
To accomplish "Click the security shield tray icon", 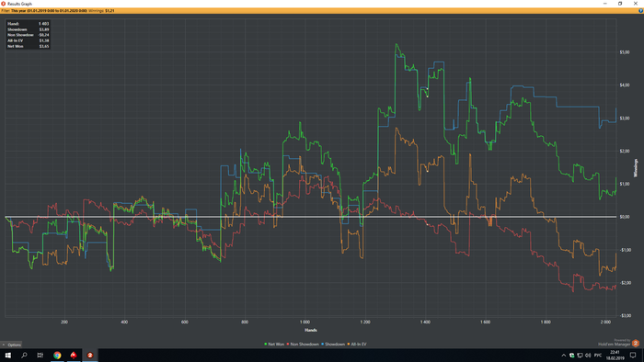I will point(571,355).
